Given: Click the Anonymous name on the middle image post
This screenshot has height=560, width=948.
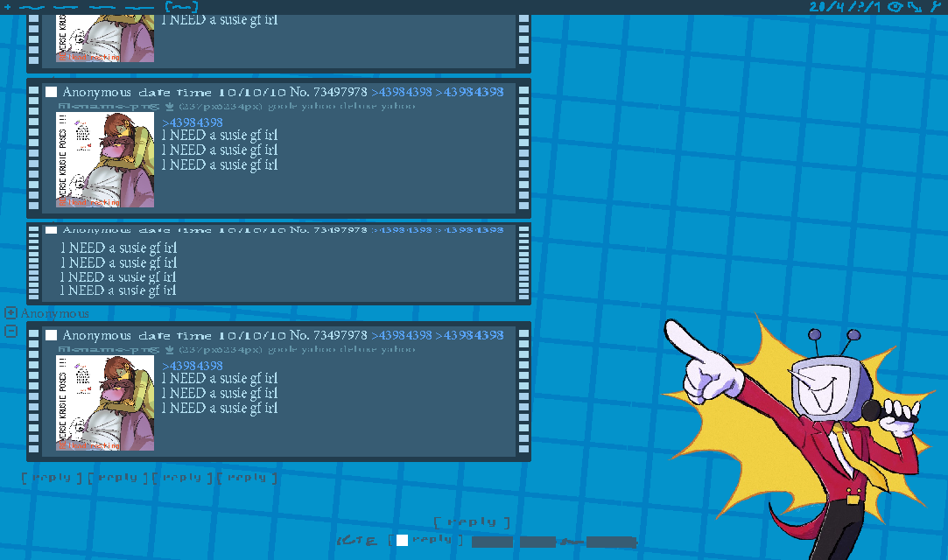Looking at the screenshot, I should 97,92.
